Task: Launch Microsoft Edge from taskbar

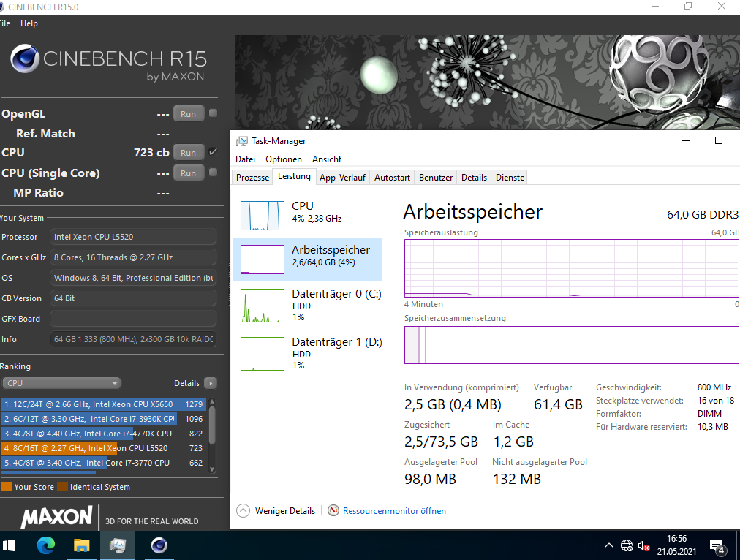Action: click(46, 546)
